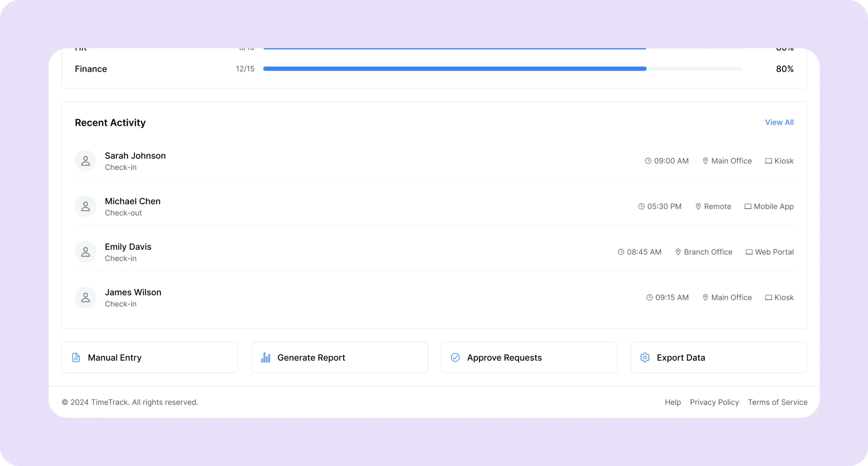Click the location pin icon beside Remote
This screenshot has height=466, width=868.
click(698, 206)
